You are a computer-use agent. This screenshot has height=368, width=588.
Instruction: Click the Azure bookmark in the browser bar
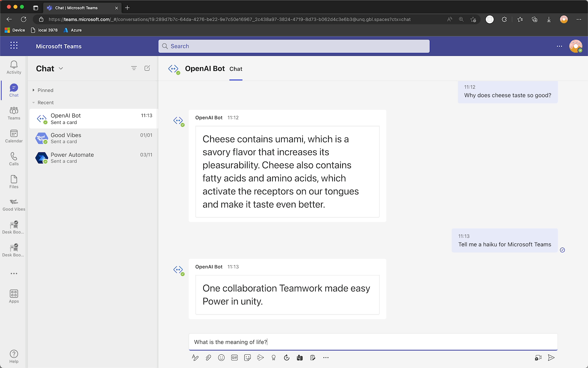point(73,30)
